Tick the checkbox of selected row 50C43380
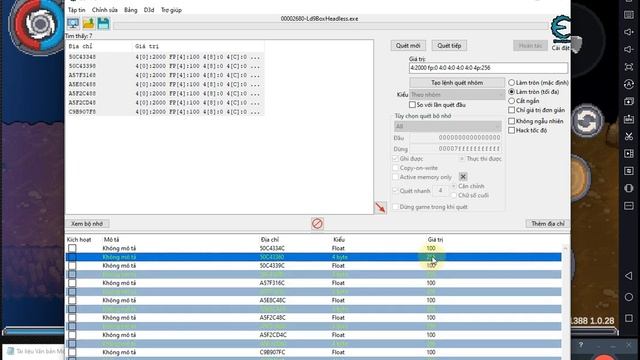 click(x=72, y=257)
